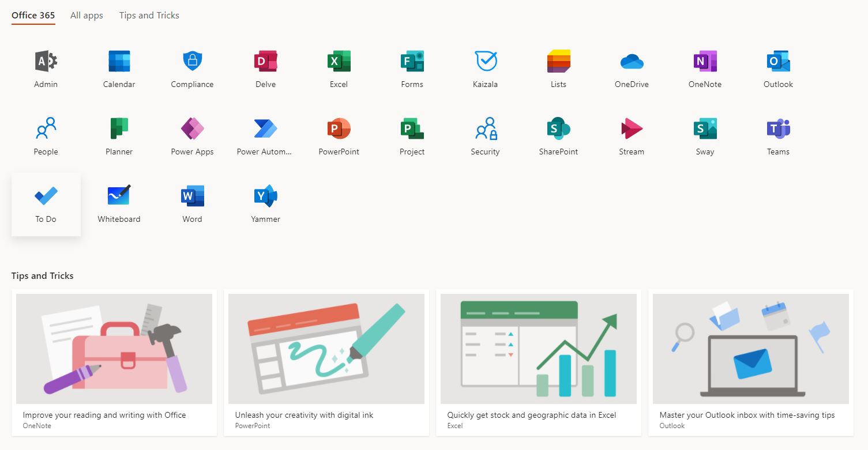
Task: Launch the Whiteboard app
Action: click(119, 196)
